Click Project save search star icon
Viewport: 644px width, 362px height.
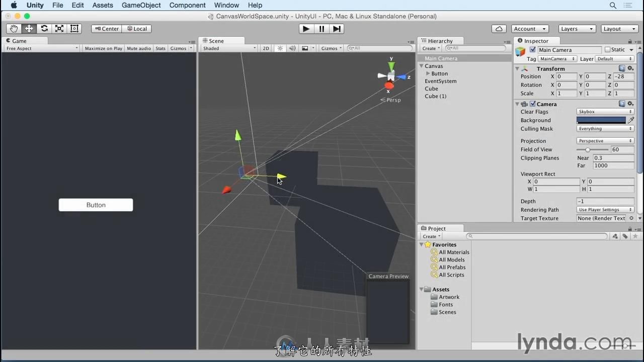pos(635,236)
